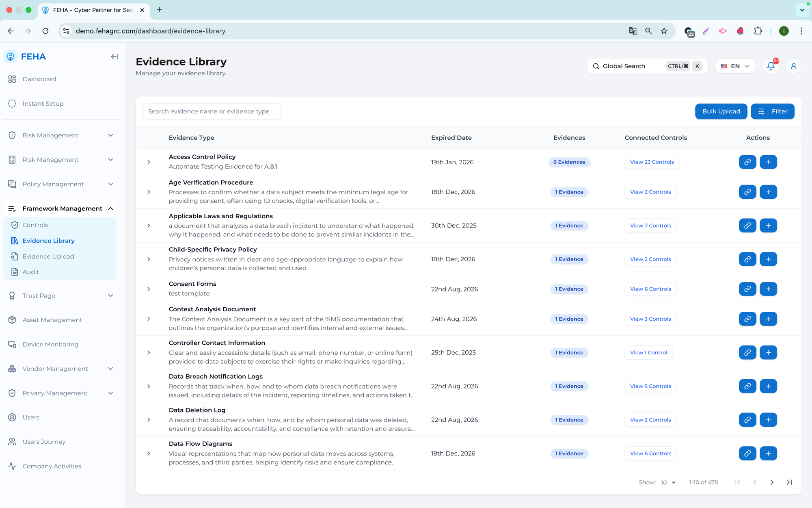
Task: Go to the next page of results
Action: click(772, 482)
